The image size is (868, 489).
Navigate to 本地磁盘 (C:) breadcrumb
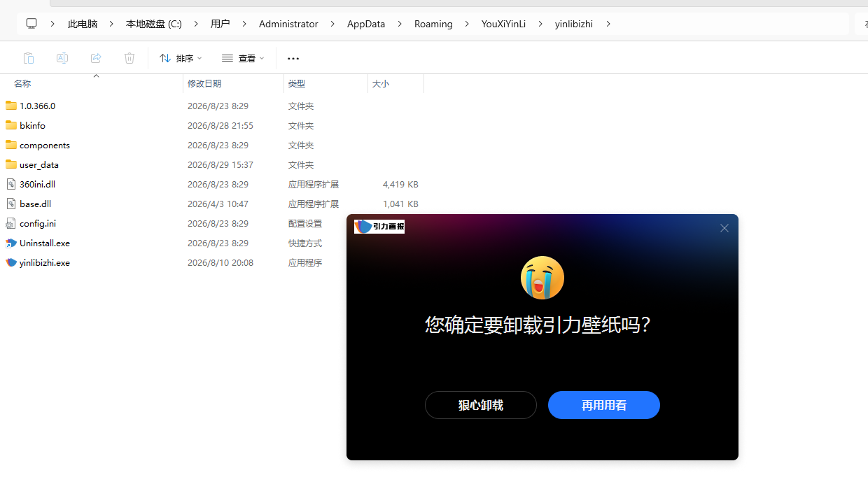(154, 24)
